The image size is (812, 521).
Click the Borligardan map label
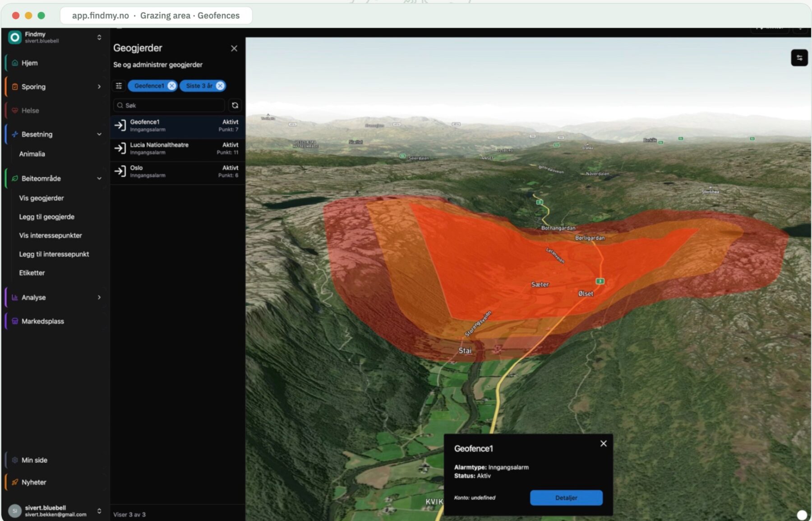590,238
